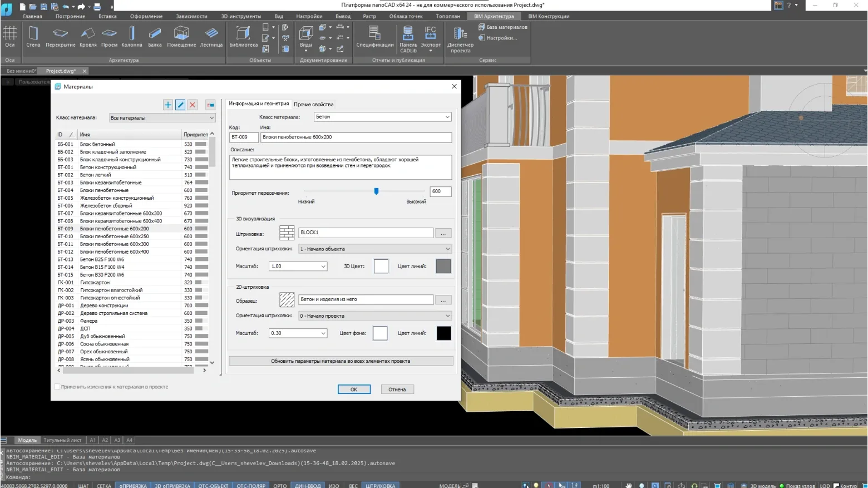Switch to Прочие свойства tab
868x488 pixels.
[314, 105]
